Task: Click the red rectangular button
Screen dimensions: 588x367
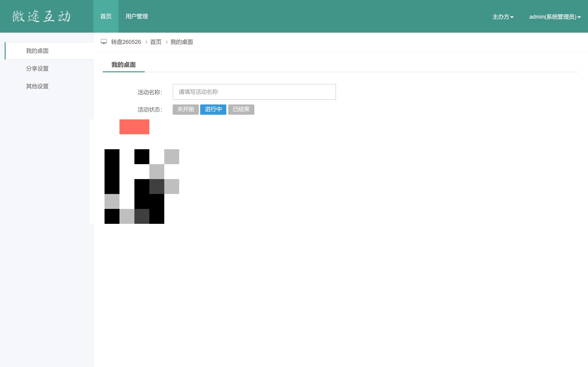Action: pyautogui.click(x=134, y=127)
